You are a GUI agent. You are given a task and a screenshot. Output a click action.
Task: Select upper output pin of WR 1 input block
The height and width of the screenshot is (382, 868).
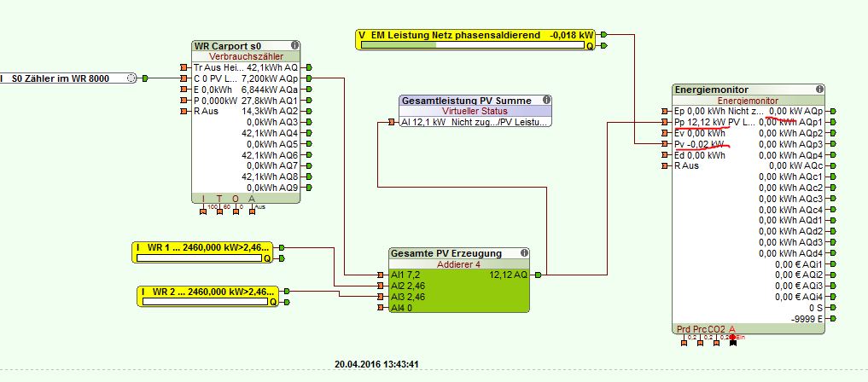(281, 247)
